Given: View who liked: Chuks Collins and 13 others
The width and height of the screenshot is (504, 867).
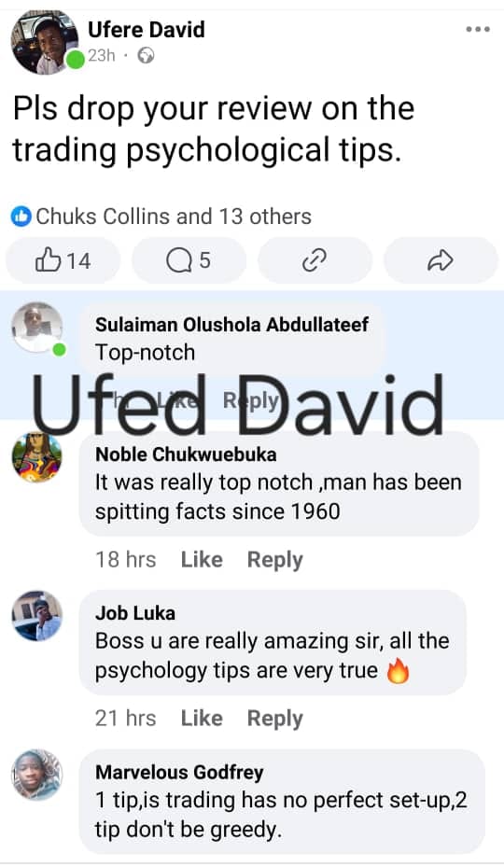Looking at the screenshot, I should pos(174,217).
